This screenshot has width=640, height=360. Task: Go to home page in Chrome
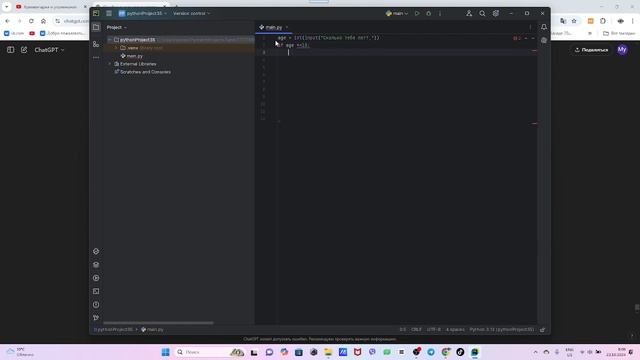click(43, 21)
